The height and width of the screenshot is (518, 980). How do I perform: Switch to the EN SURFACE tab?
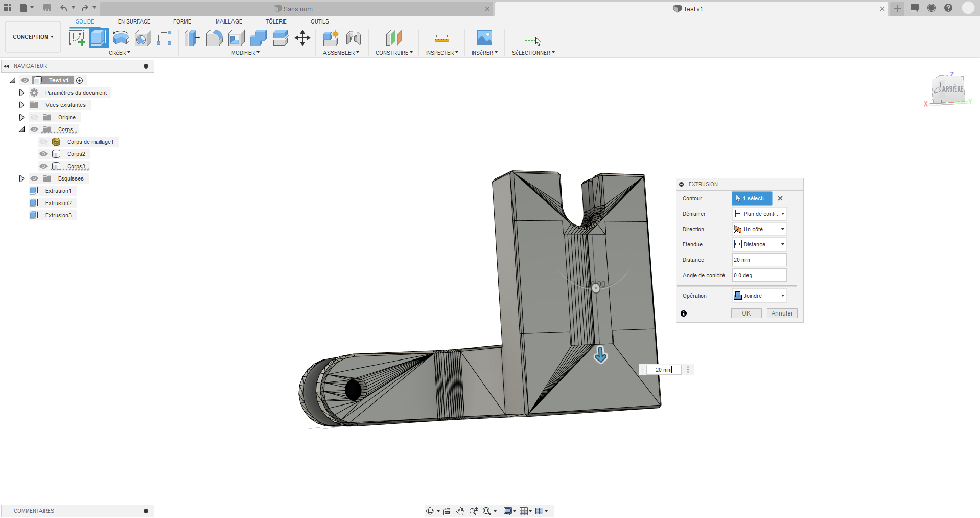(x=134, y=21)
